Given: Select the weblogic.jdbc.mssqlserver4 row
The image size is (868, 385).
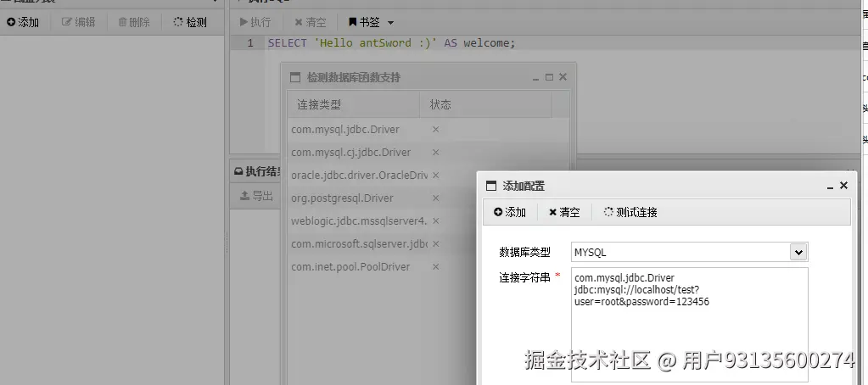Looking at the screenshot, I should tap(382, 220).
